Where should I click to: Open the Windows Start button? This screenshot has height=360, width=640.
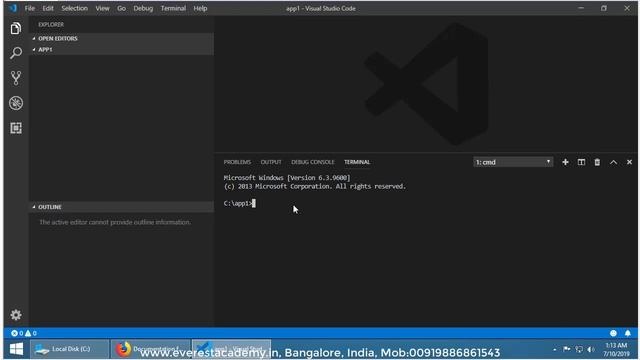point(16,349)
